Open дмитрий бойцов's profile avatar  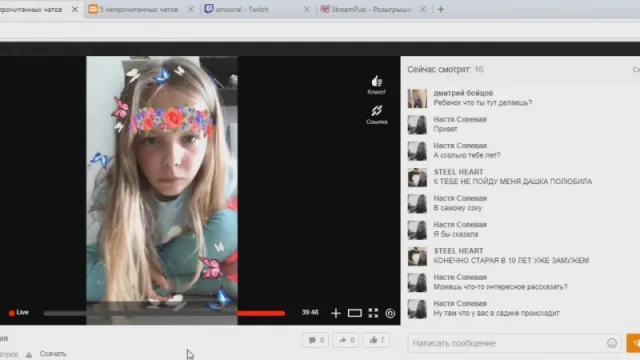417,98
